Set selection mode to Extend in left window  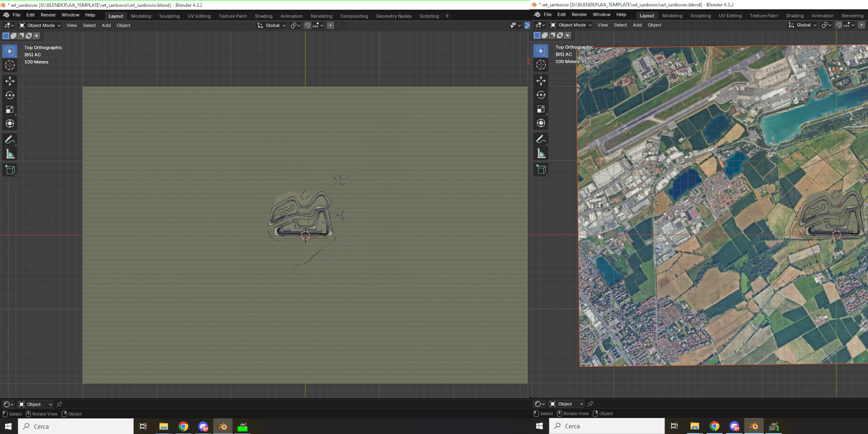pyautogui.click(x=14, y=36)
